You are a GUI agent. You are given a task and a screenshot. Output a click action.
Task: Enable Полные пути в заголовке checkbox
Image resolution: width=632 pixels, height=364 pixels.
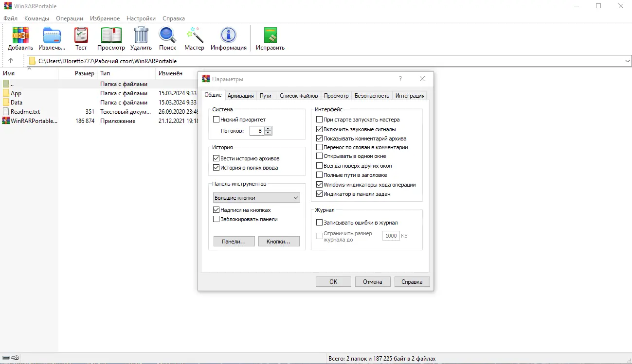(x=319, y=175)
